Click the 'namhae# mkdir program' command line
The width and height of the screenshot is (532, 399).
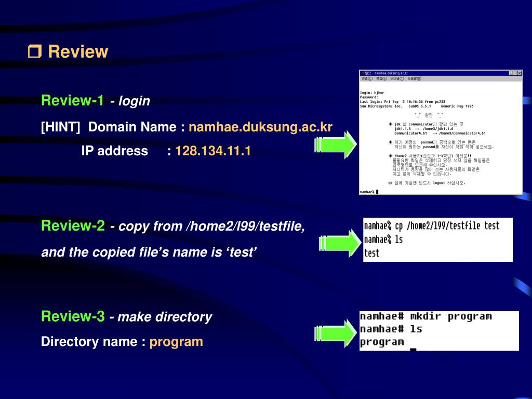coord(426,316)
